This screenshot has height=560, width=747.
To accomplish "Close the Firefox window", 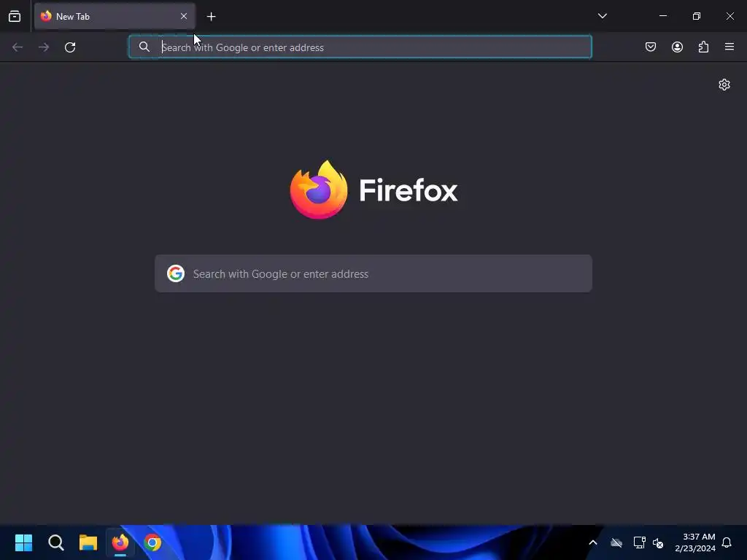I will 729,16.
